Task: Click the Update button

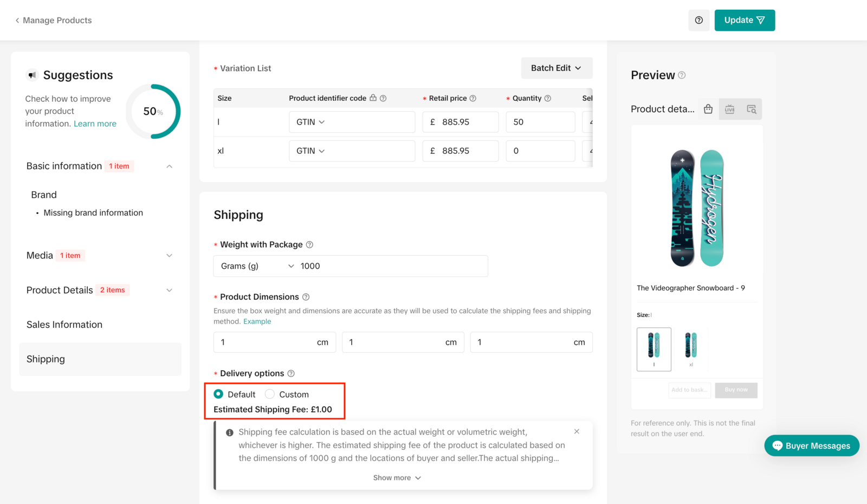Action: (x=744, y=20)
